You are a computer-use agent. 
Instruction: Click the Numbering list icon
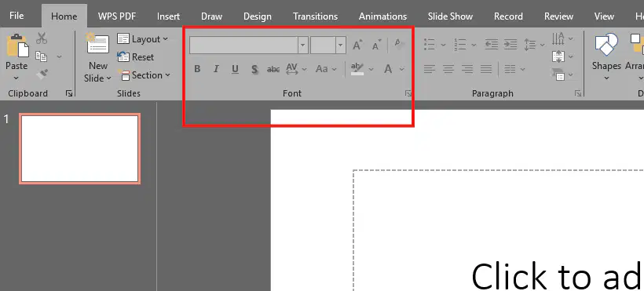pyautogui.click(x=459, y=45)
